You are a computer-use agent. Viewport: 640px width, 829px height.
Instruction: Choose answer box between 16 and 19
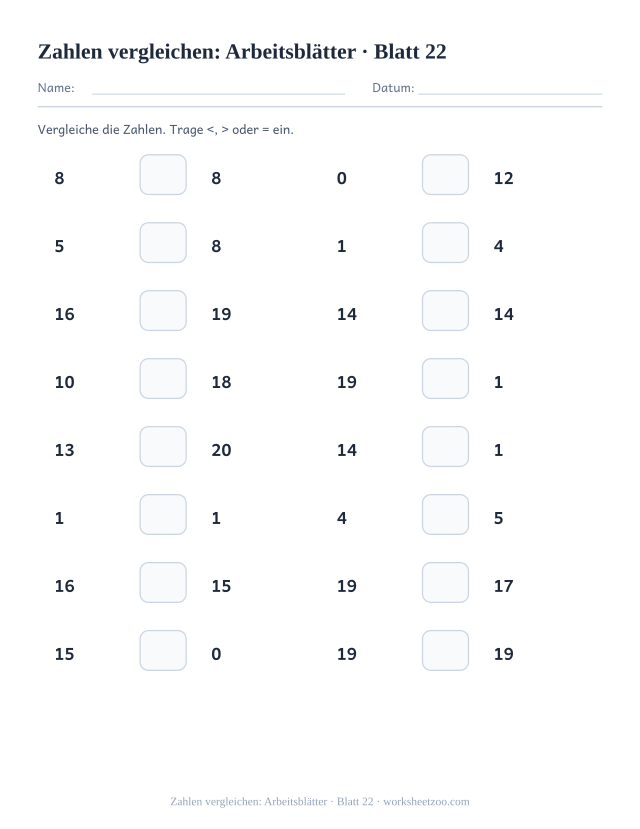pos(163,310)
